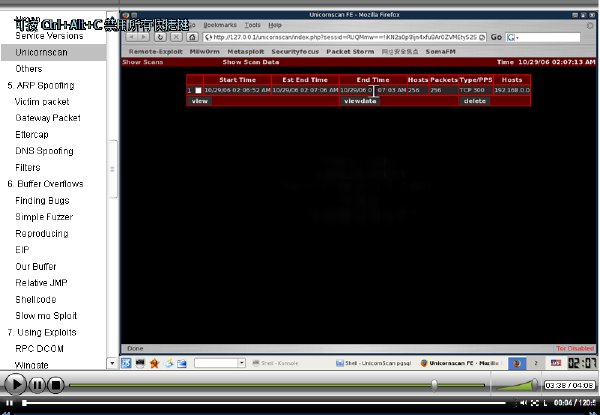Click the Type/PPS column header
Screen dimensions: 600x415
(x=476, y=80)
